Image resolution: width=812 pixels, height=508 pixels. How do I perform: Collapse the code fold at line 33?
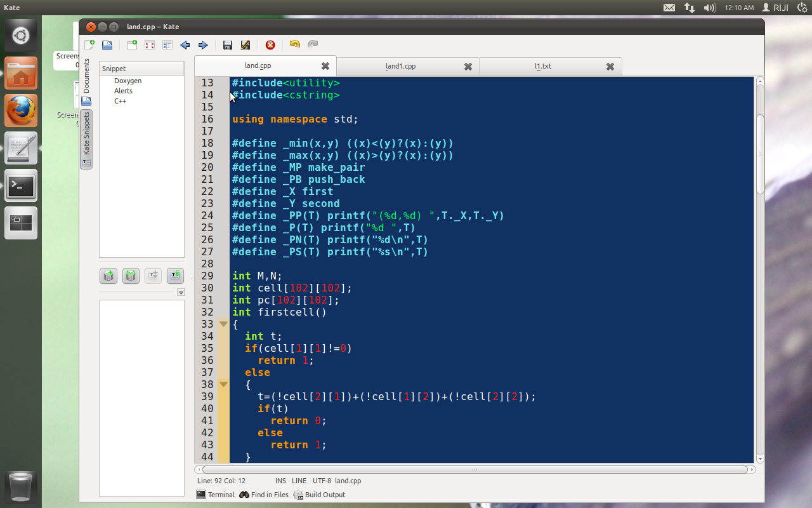[x=223, y=323]
